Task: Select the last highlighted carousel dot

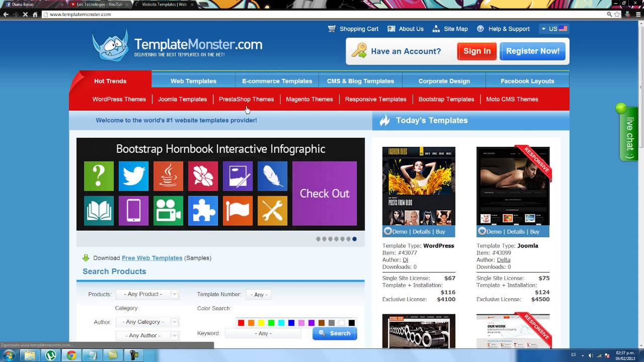Action: click(x=354, y=239)
